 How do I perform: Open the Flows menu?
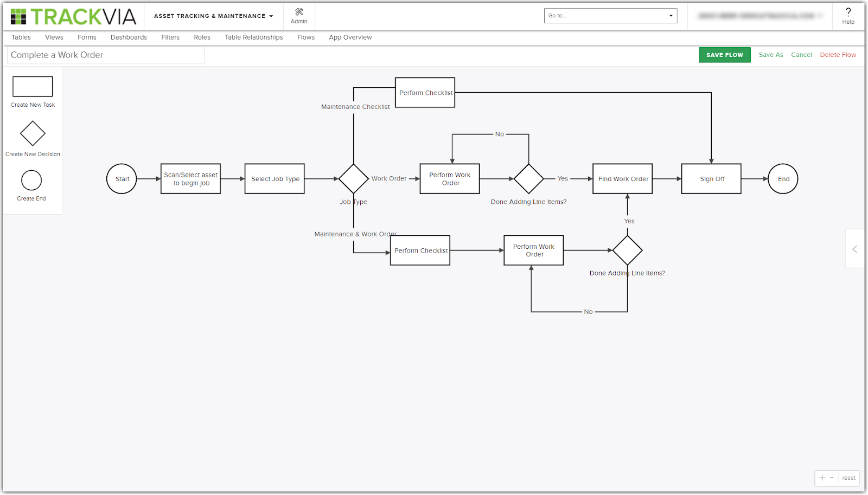click(306, 37)
